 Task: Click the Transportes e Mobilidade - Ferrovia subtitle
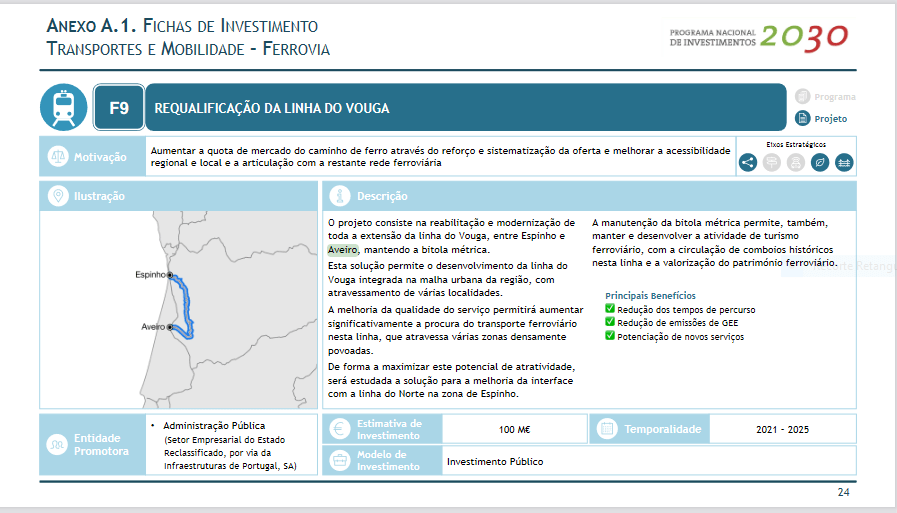coord(188,49)
